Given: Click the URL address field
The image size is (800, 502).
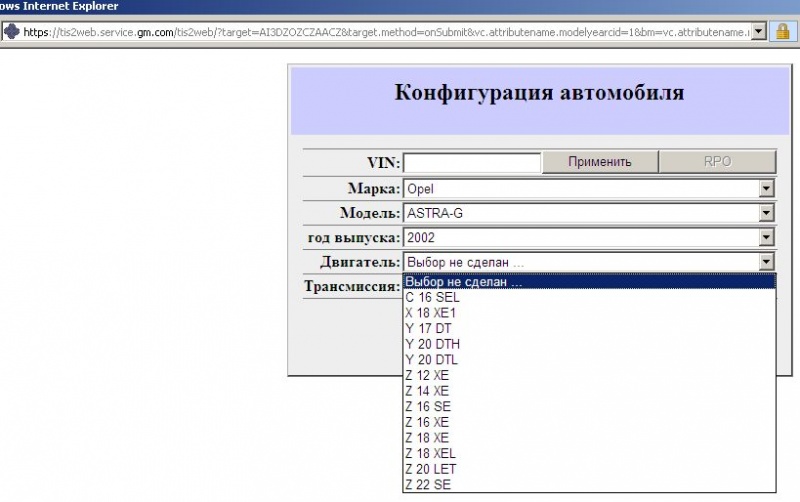Looking at the screenshot, I should 386,32.
